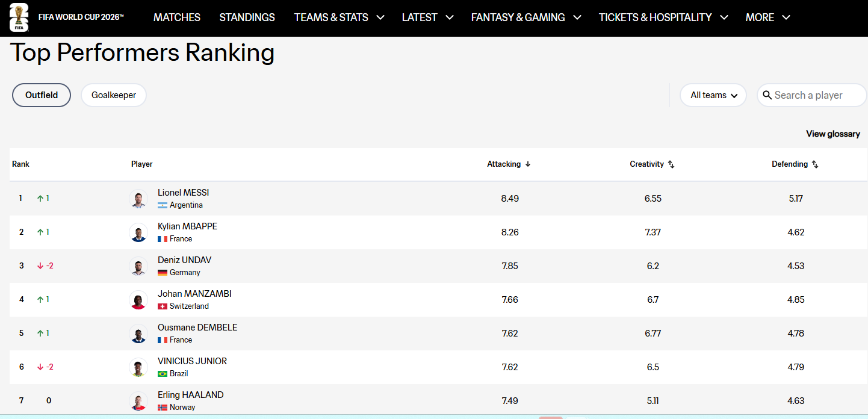The width and height of the screenshot is (868, 419).
Task: Switch to the Goalkeeper filter
Action: 114,95
